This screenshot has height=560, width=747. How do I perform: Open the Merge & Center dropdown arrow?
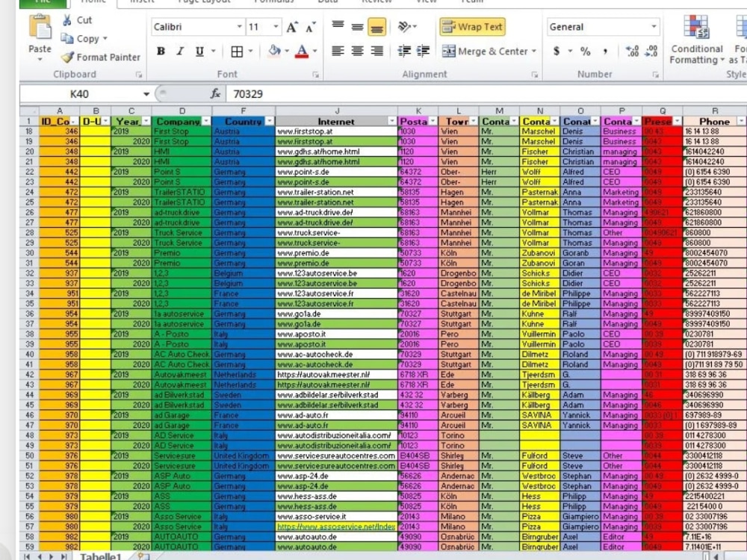(x=534, y=51)
